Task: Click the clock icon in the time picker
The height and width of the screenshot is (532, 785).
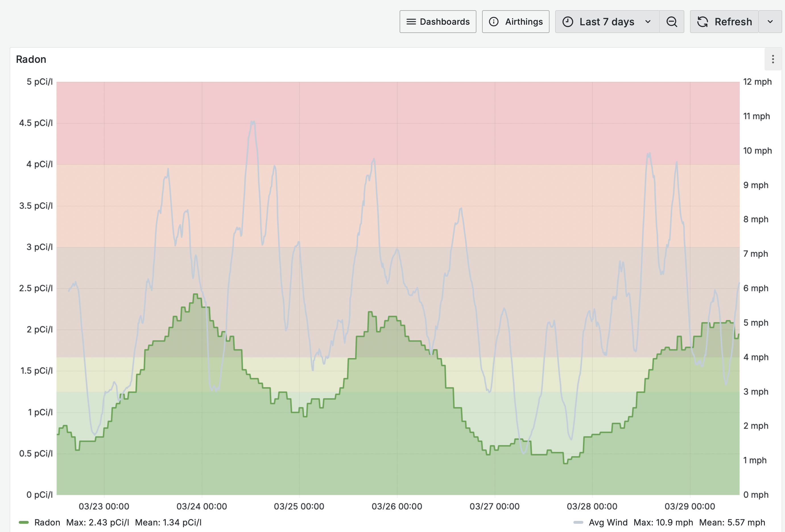Action: click(567, 22)
